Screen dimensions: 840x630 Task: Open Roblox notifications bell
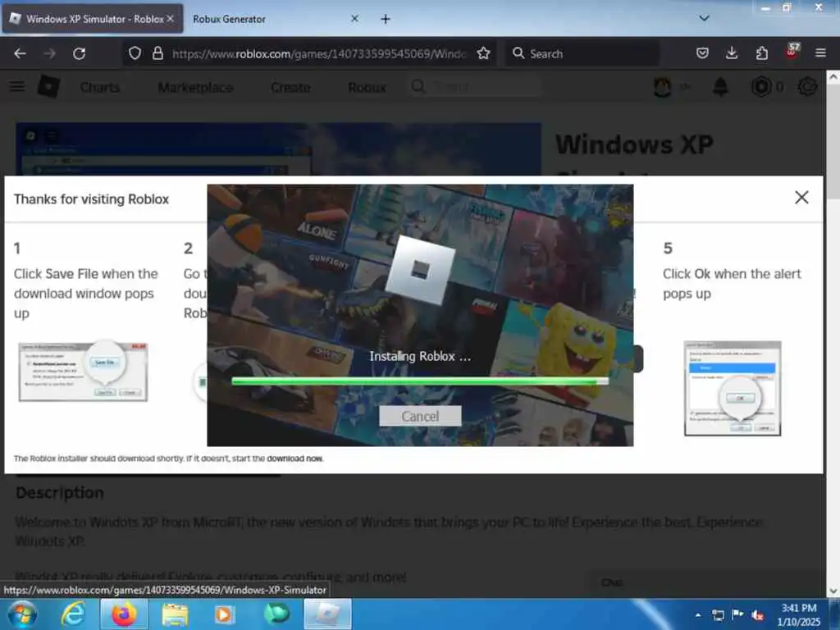[x=720, y=86]
